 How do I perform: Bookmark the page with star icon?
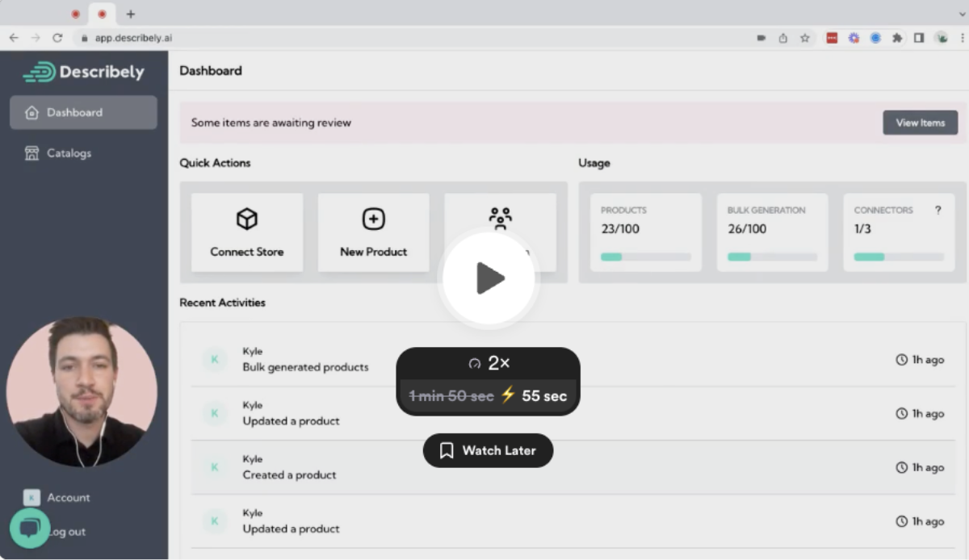tap(805, 38)
